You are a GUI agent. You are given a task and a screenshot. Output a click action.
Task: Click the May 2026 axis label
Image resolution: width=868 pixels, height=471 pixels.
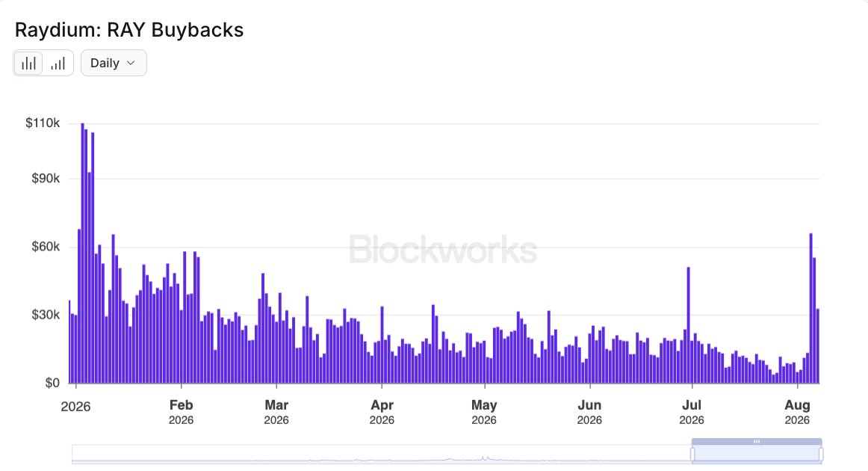[x=484, y=412]
